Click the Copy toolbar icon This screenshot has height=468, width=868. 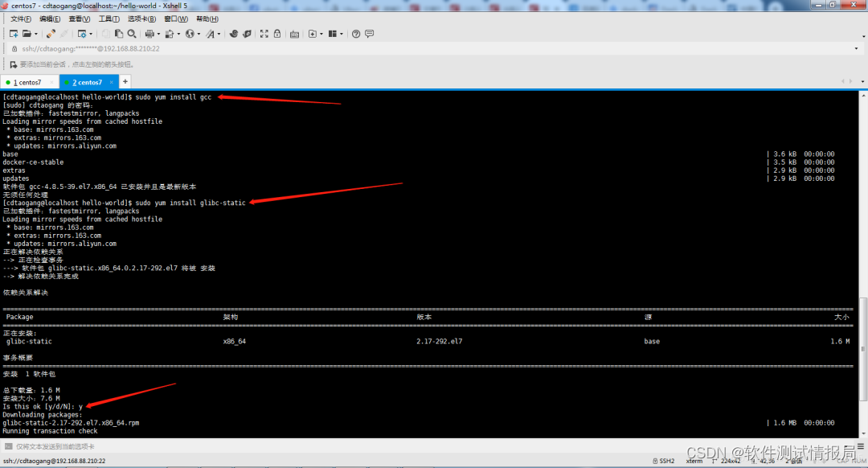click(105, 34)
